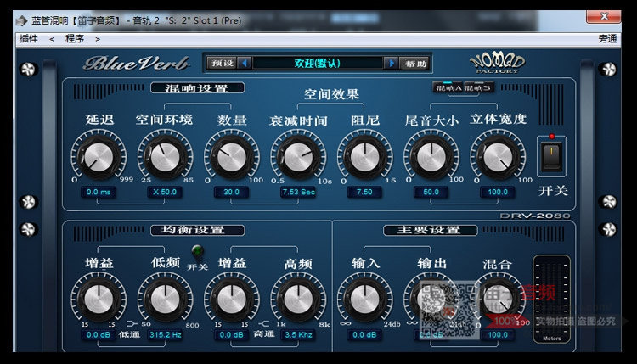Click the high 0.0 dB gain field
Screen dimensions: 637x364
[x=232, y=335]
